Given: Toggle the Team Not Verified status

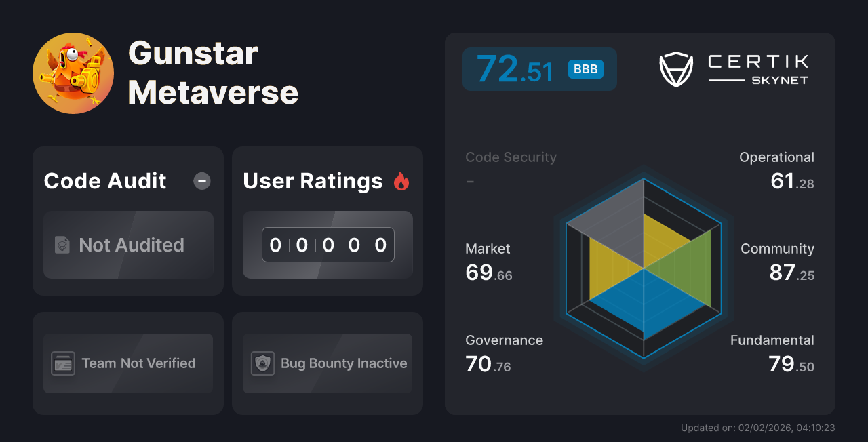Looking at the screenshot, I should [127, 363].
